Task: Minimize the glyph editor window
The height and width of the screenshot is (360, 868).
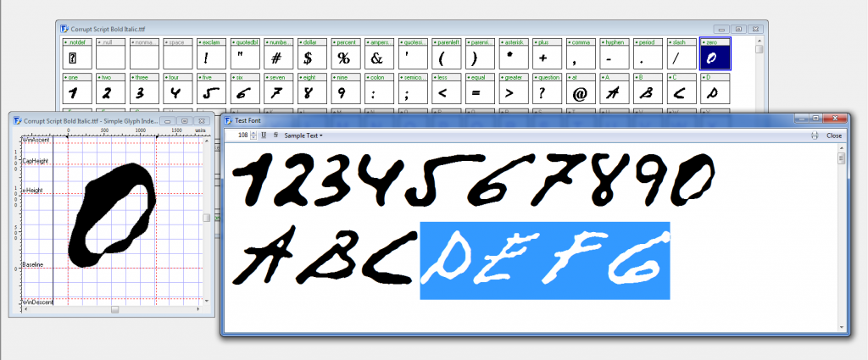Action: [x=170, y=120]
